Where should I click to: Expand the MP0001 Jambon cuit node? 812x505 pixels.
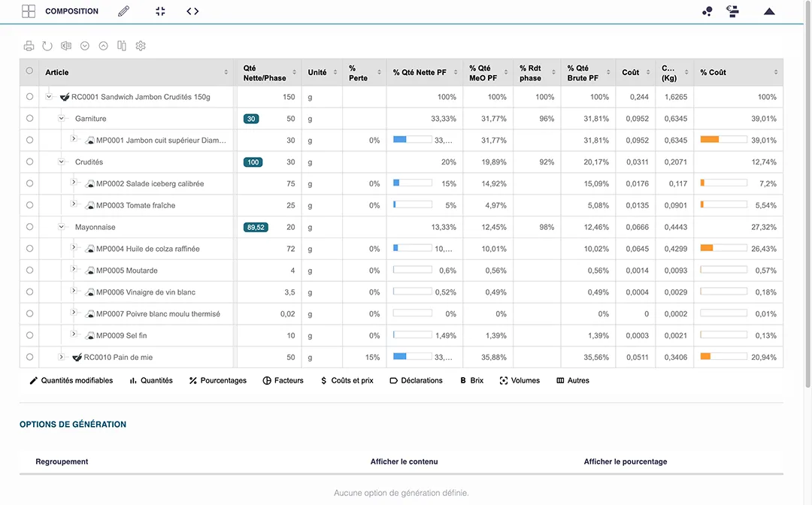74,139
